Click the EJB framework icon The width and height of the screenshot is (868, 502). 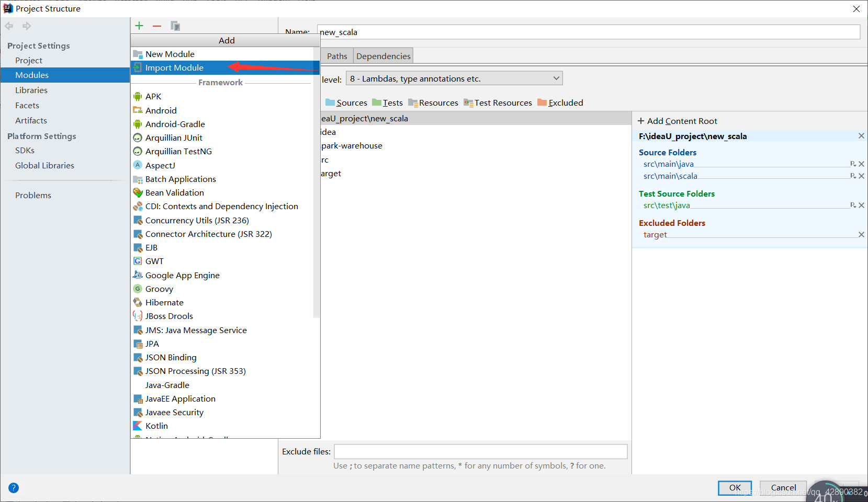coord(138,247)
